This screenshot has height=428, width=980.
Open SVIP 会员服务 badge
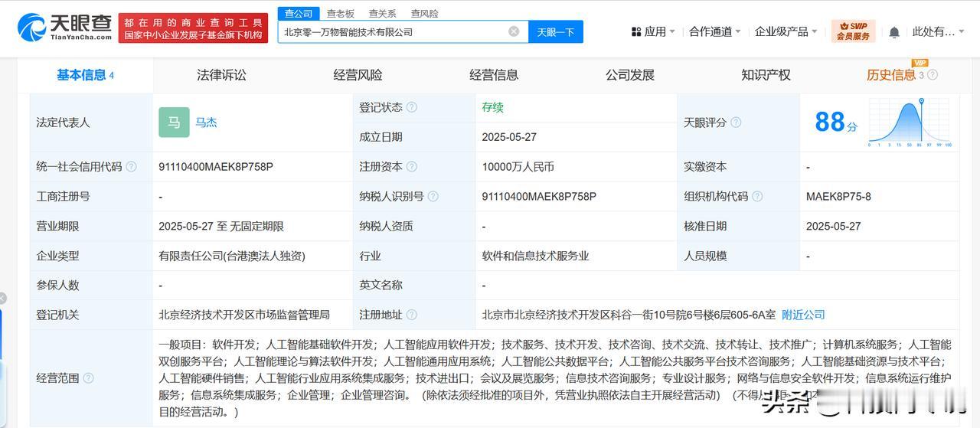[x=854, y=31]
